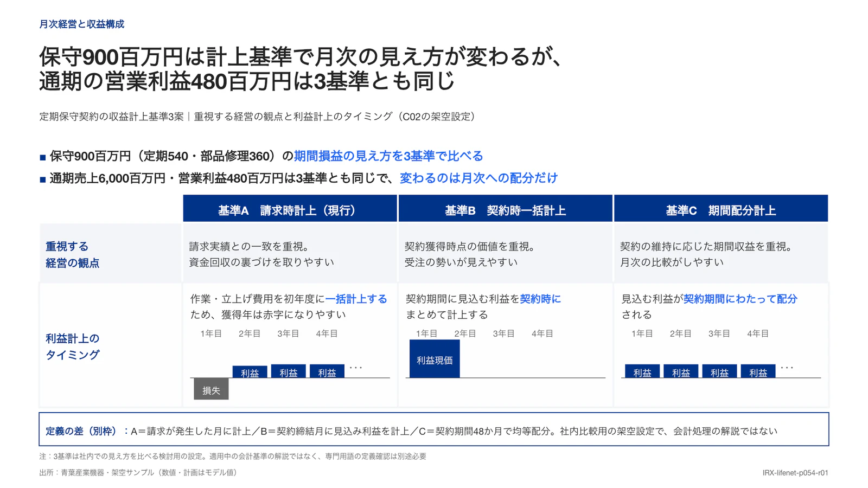Click the text 受注の勢いが見えやすい
This screenshot has height=488, width=868.
pos(461,262)
